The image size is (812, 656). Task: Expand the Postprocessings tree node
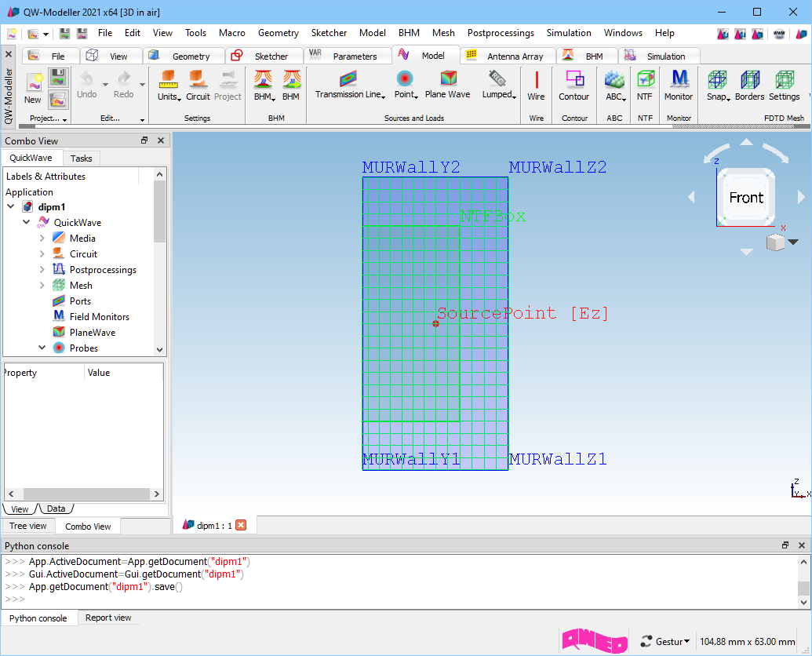click(x=42, y=269)
